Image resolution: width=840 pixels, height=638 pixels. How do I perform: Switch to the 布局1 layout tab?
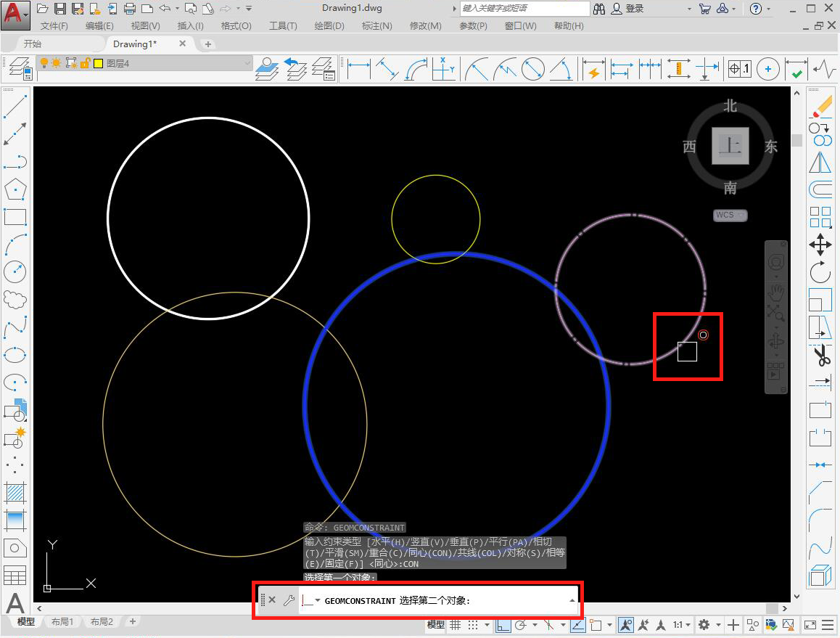click(62, 622)
